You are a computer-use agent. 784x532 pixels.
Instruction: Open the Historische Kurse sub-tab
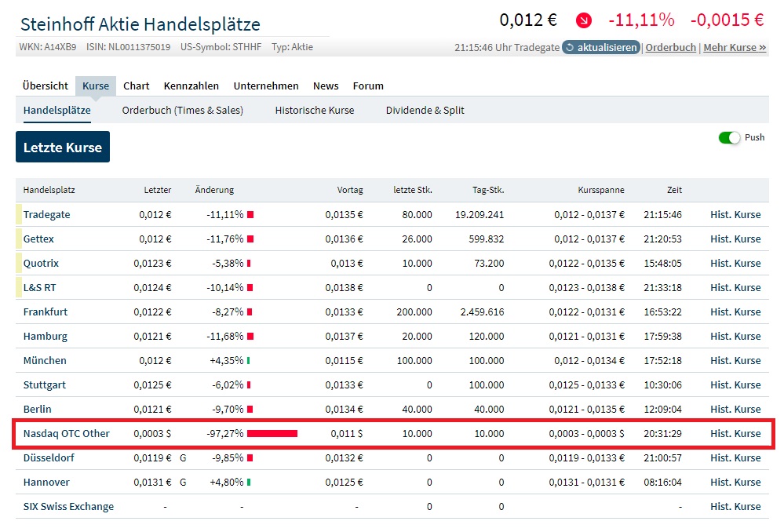[x=315, y=111]
